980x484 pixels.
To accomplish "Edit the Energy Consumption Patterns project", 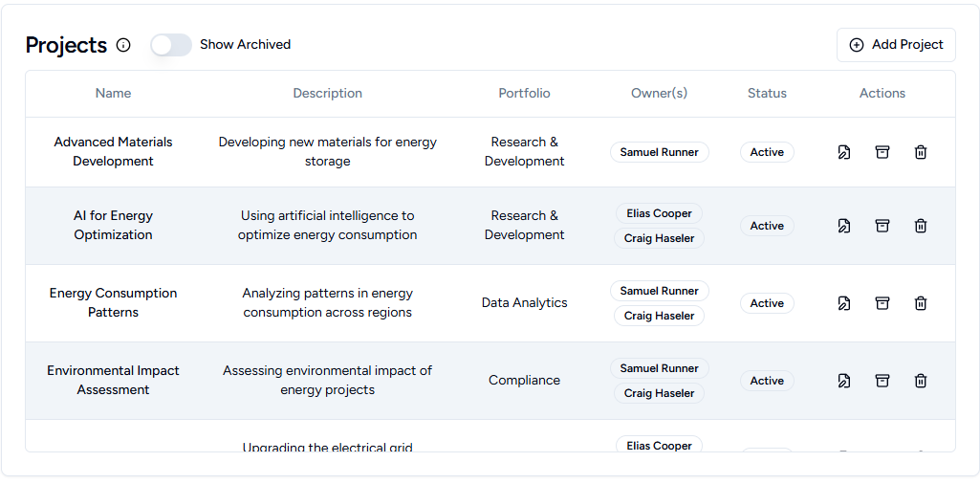I will (x=844, y=303).
